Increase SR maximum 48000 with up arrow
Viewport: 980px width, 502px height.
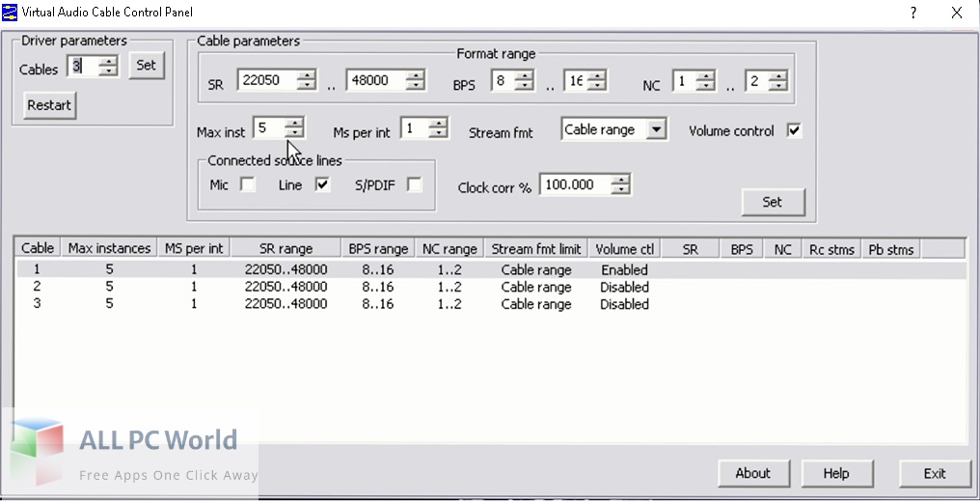click(x=415, y=75)
